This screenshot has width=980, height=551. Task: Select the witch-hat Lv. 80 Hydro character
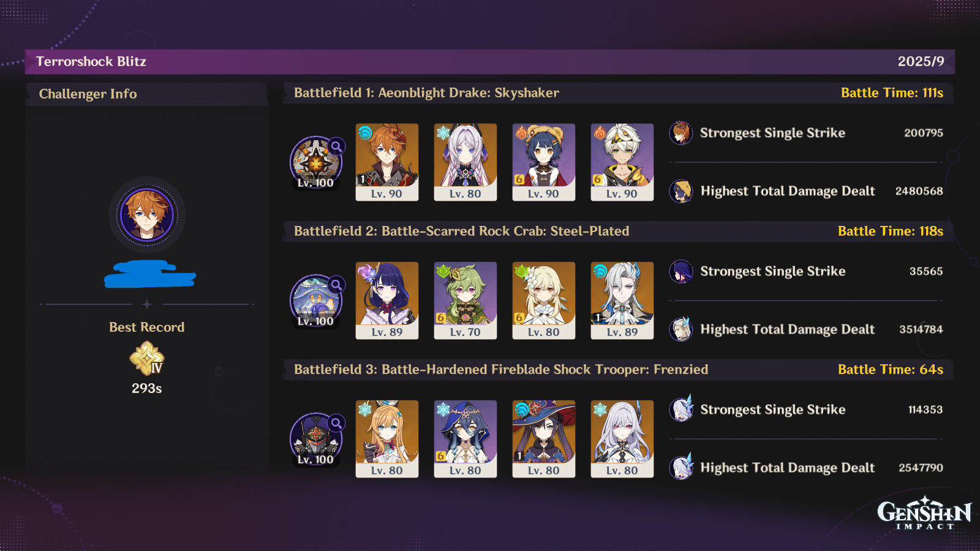[x=544, y=439]
